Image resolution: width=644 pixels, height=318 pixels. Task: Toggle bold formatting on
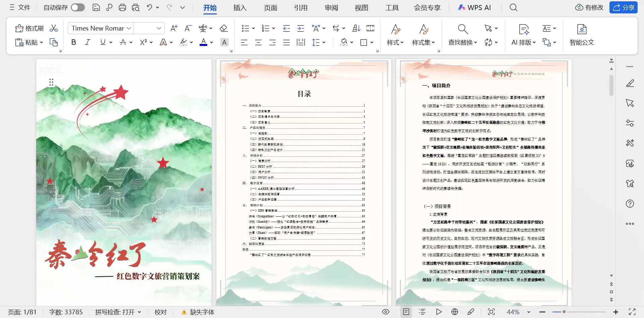click(74, 42)
